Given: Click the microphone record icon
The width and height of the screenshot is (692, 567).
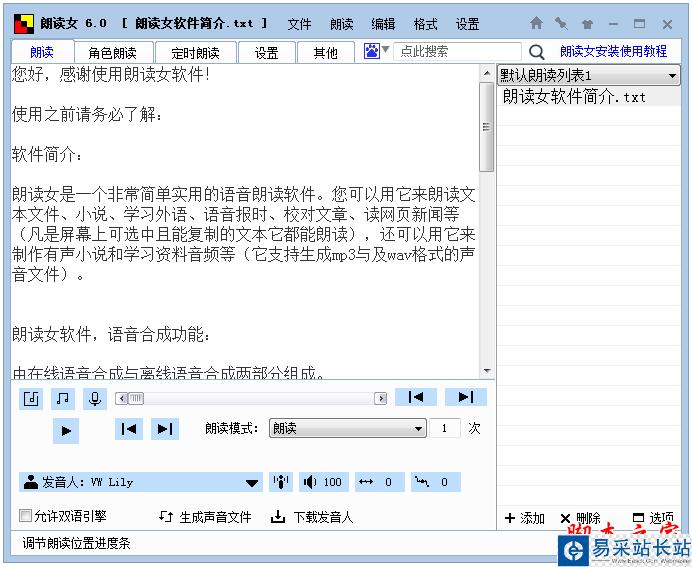Looking at the screenshot, I should [x=95, y=398].
